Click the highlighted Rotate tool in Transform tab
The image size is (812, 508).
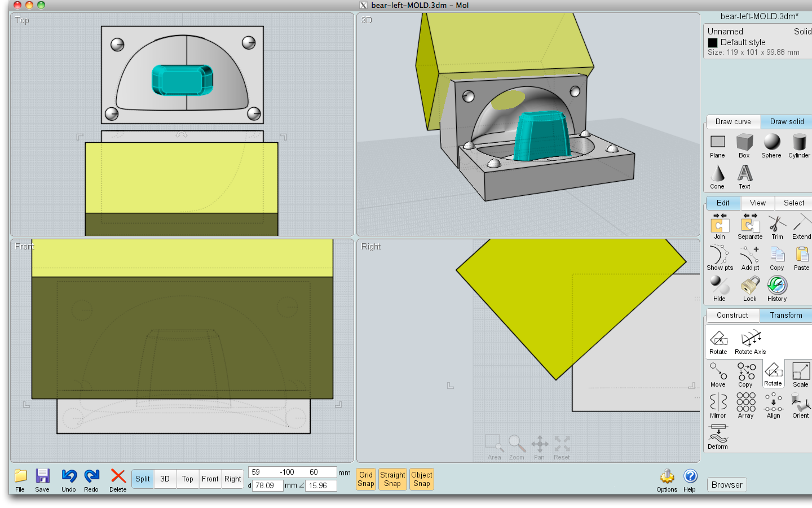[x=773, y=374]
